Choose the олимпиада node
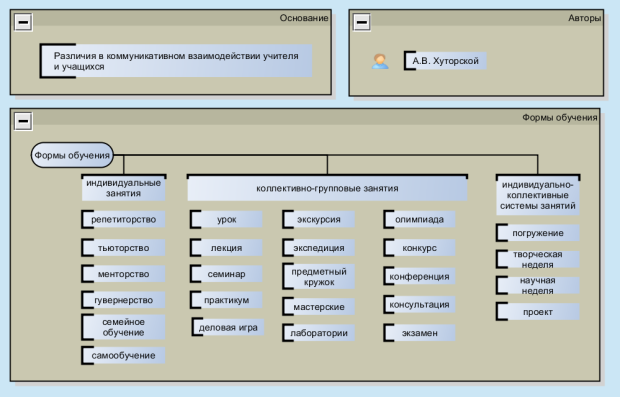 [419, 219]
